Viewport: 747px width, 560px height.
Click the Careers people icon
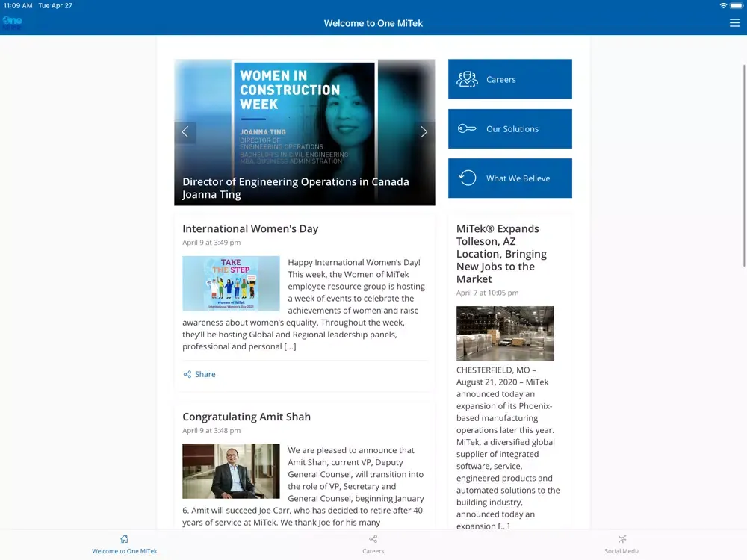(467, 79)
